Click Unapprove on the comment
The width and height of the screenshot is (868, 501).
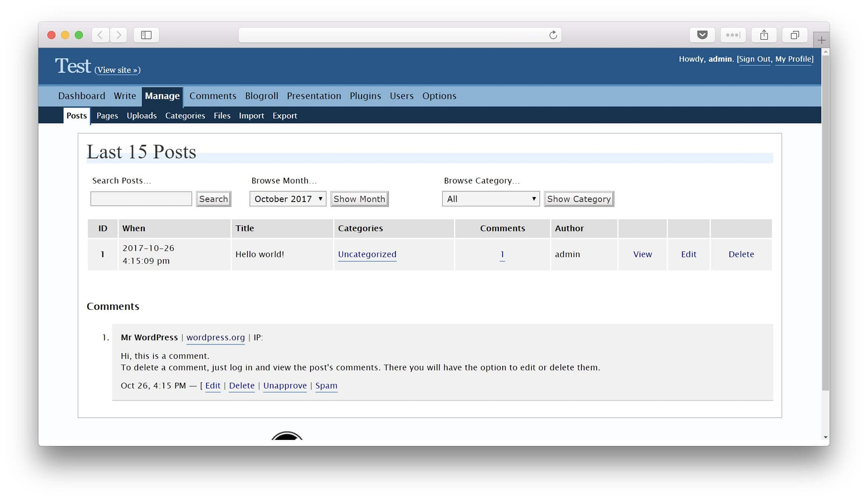285,386
